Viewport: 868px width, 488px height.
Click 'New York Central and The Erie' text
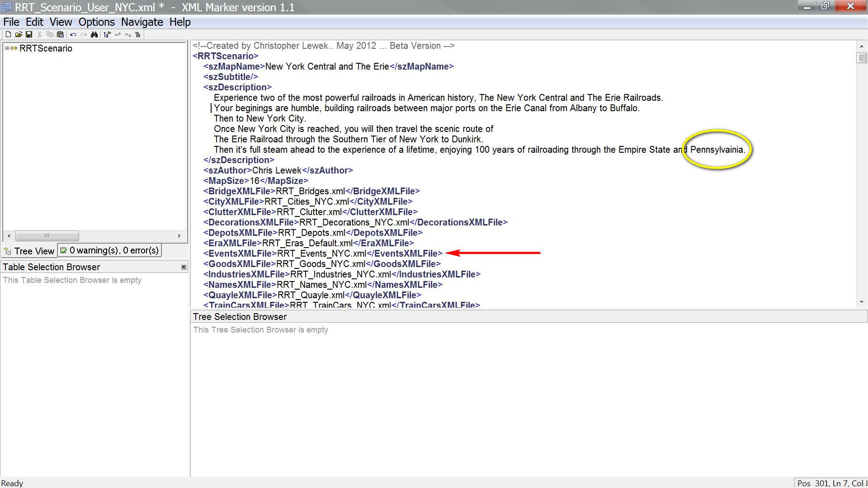click(327, 66)
